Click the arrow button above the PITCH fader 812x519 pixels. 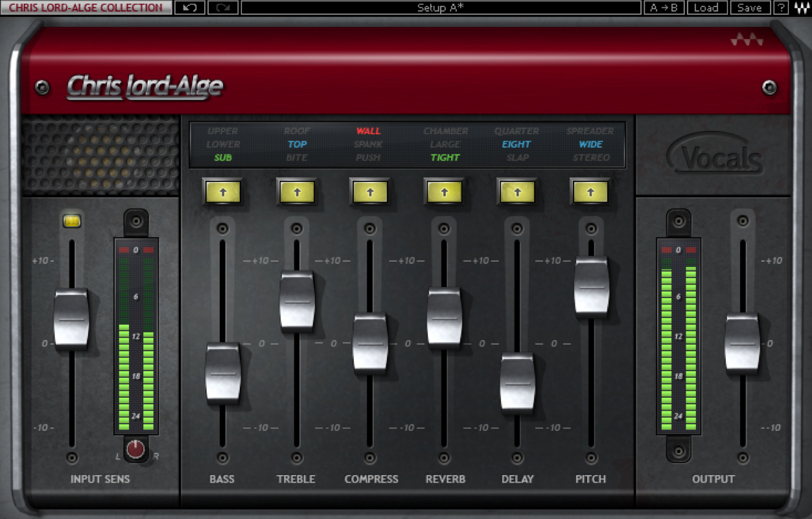(590, 191)
